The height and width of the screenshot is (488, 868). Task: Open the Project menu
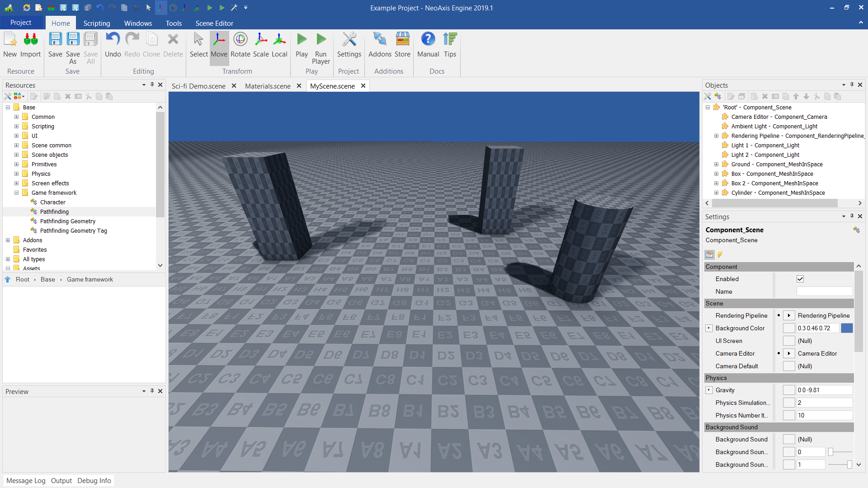(21, 23)
